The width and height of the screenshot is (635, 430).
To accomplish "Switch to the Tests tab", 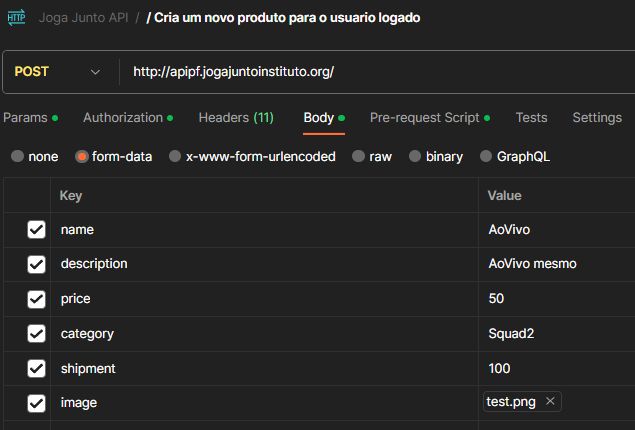I will point(531,118).
